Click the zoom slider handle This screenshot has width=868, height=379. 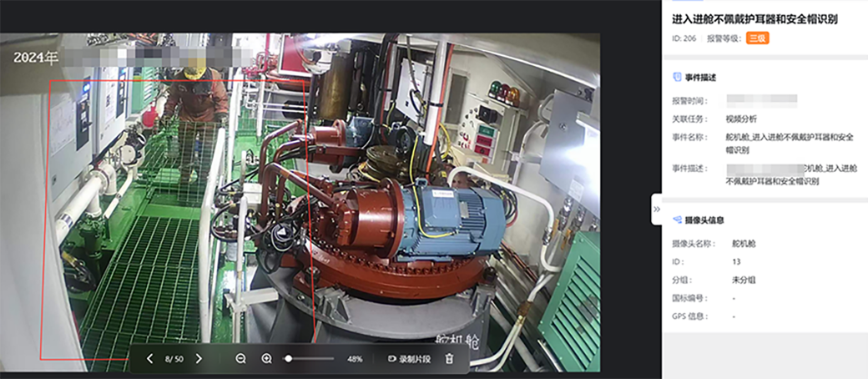point(289,358)
